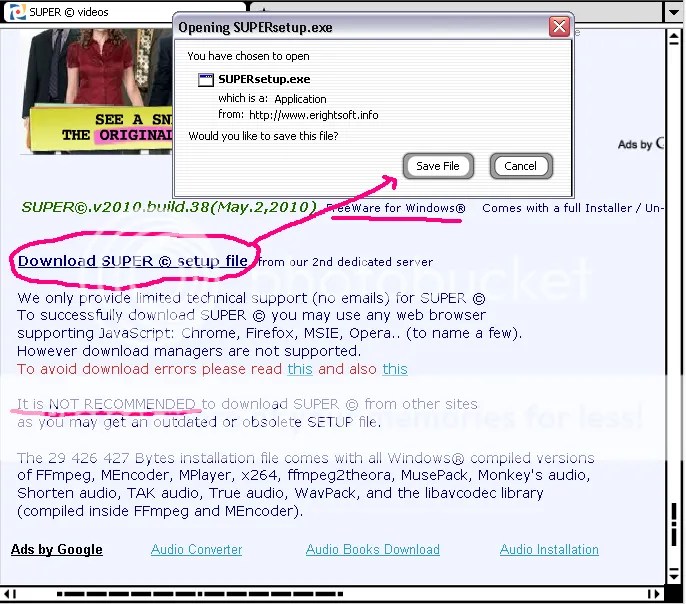Screen dimensions: 686x604
Task: Open first 'this' download errors link
Action: point(300,369)
